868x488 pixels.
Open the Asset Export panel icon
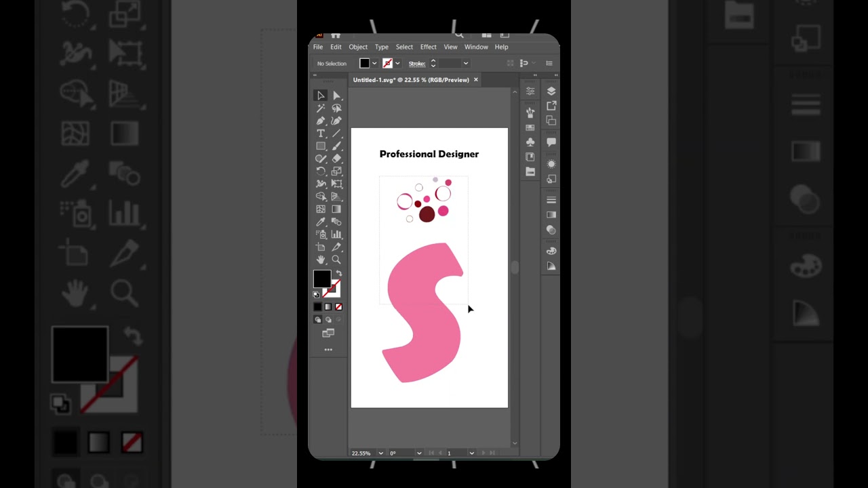(x=551, y=106)
